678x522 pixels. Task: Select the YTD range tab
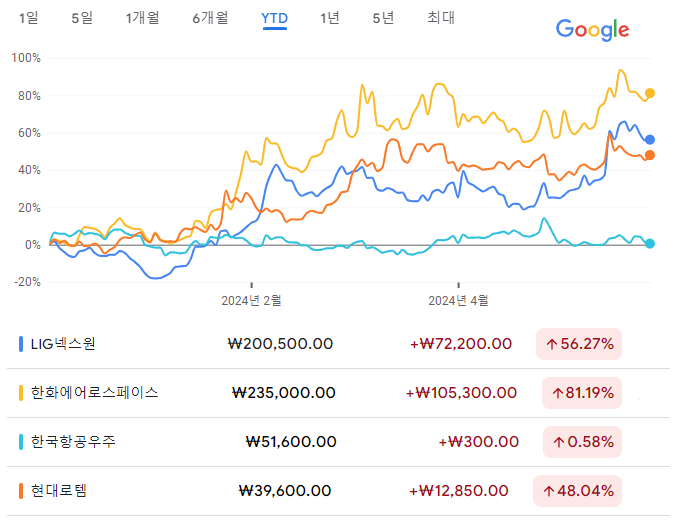(x=274, y=19)
